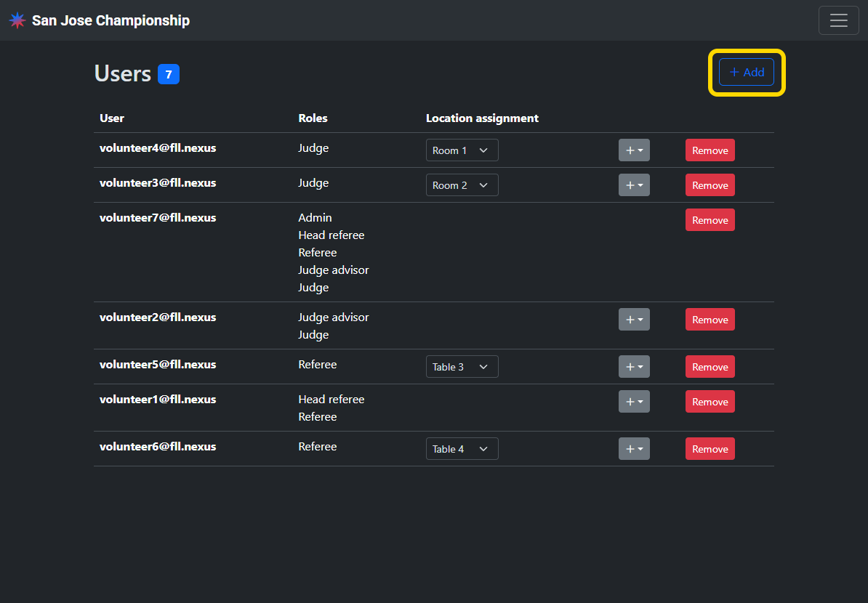Click the San Jose Championship star logo
This screenshot has height=603, width=868.
17,20
